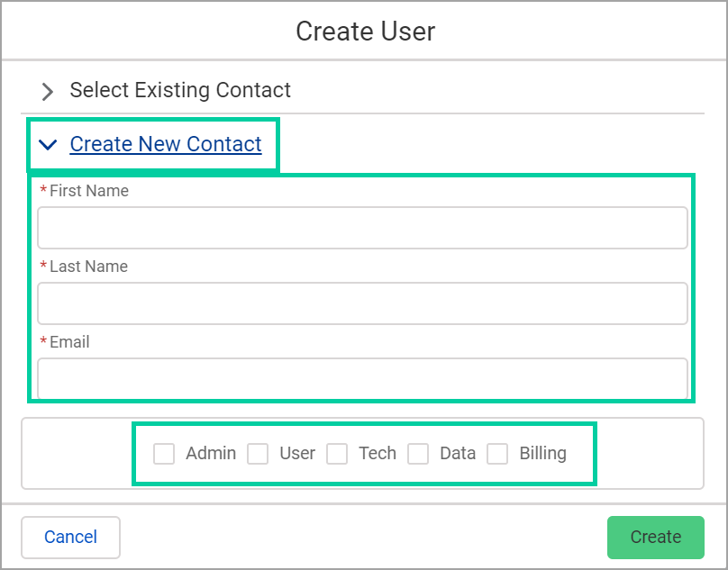728x570 pixels.
Task: Enable the Data role checkbox
Action: 418,454
